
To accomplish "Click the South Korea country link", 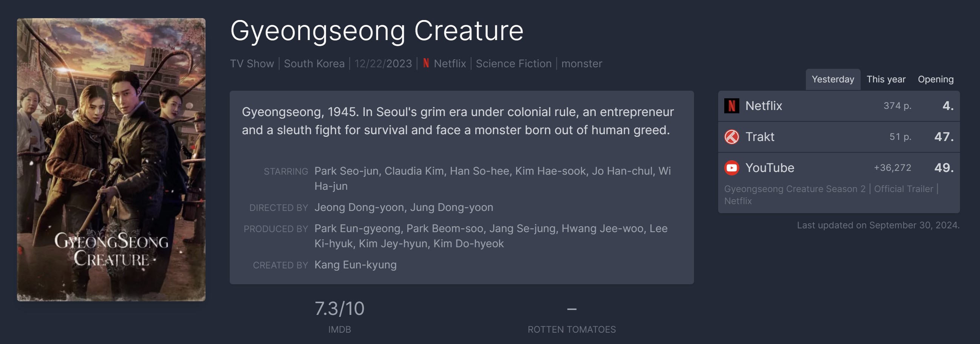I will point(314,64).
